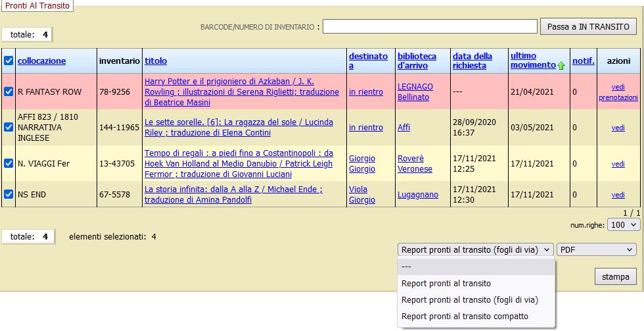
Task: Uncheck the R FANTASY ROW row checkbox
Action: coord(9,92)
